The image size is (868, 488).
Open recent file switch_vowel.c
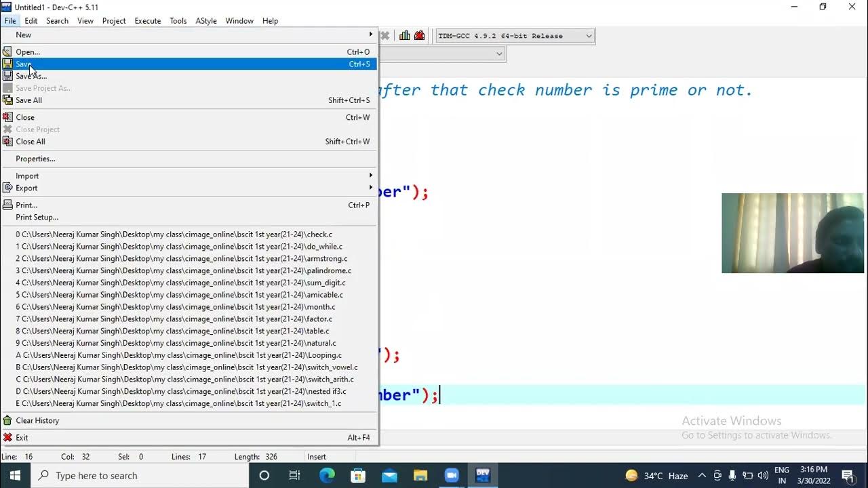click(189, 367)
